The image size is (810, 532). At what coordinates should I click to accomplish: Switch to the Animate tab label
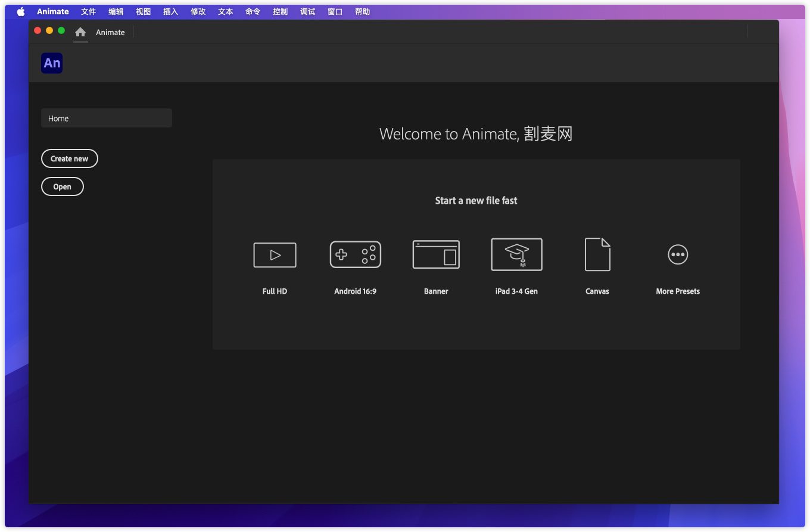[111, 32]
